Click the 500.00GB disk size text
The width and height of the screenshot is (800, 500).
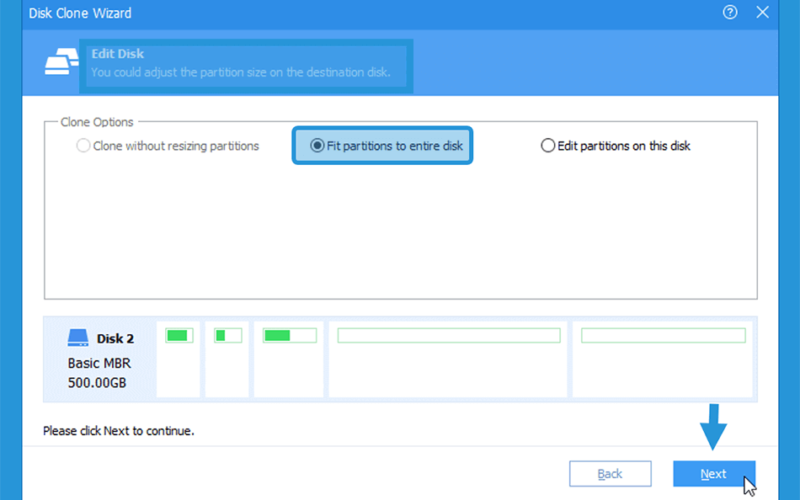click(97, 383)
